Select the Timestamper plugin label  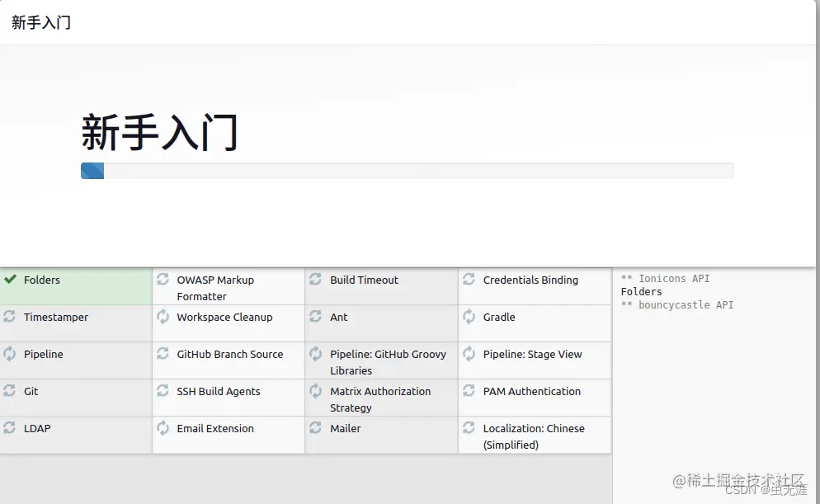[x=56, y=318]
